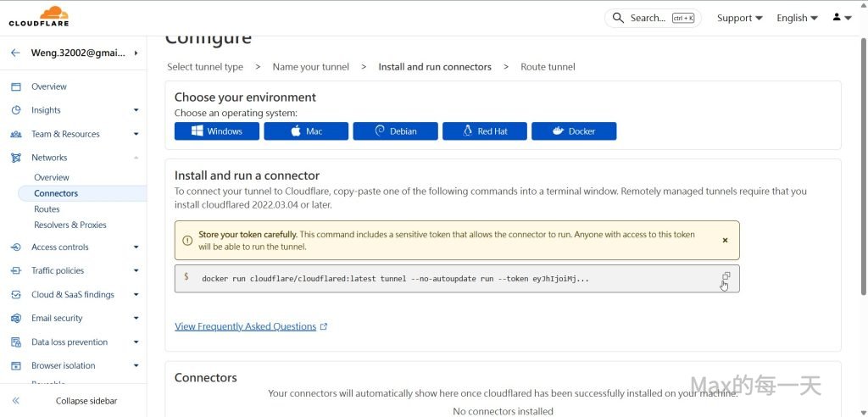Click the back arrow beside account name
The height and width of the screenshot is (417, 868).
(15, 53)
